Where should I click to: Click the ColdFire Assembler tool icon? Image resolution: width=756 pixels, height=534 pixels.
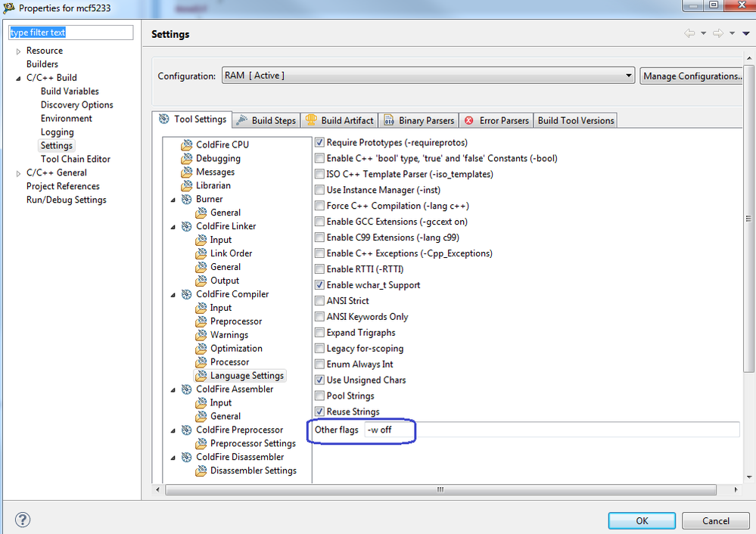(x=187, y=389)
